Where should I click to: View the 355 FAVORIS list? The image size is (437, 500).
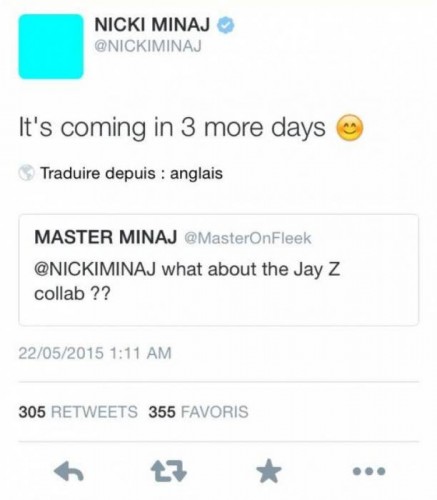click(x=199, y=412)
